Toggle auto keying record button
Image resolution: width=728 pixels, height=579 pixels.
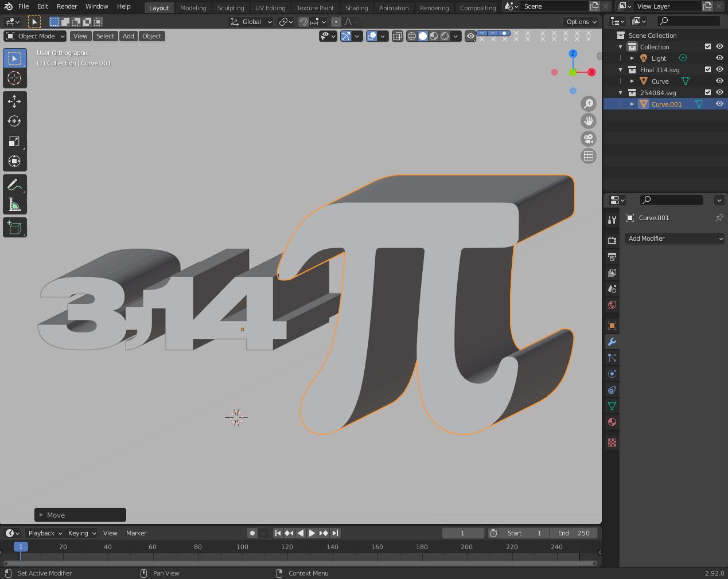coord(252,533)
